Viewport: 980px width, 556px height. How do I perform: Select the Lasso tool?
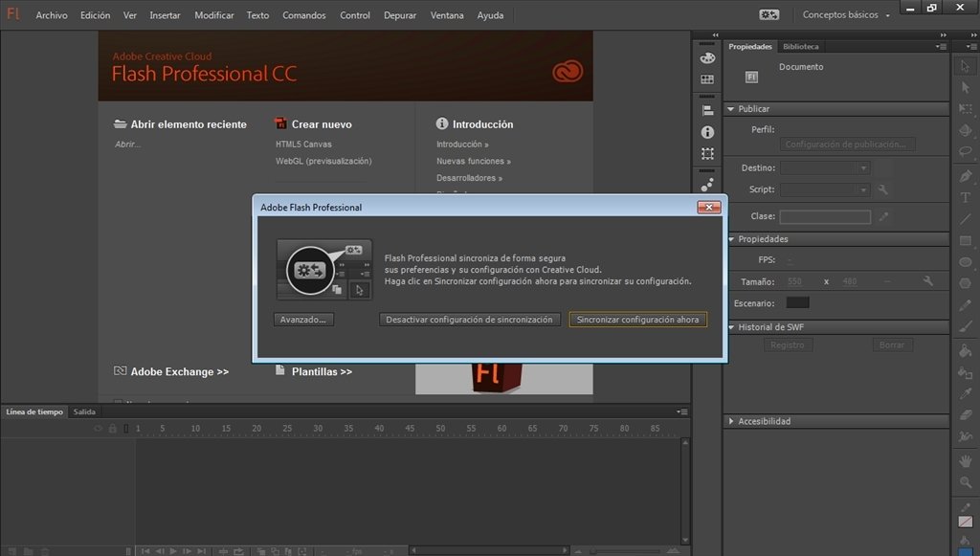[x=965, y=152]
